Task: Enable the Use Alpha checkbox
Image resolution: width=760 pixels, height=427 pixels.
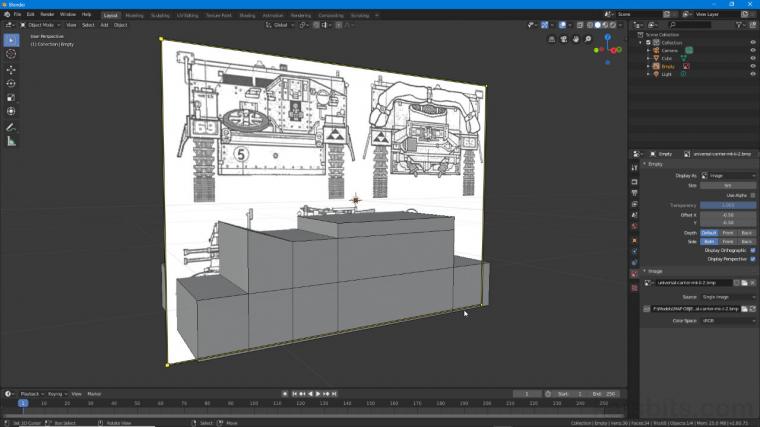Action: coord(753,195)
